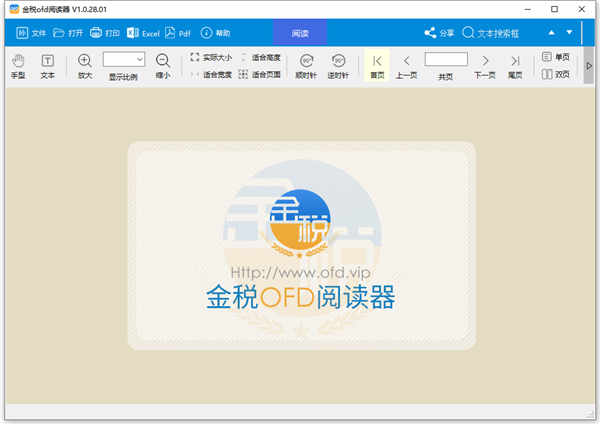
Task: Switch to the 阅读 (Read) tab
Action: click(300, 33)
